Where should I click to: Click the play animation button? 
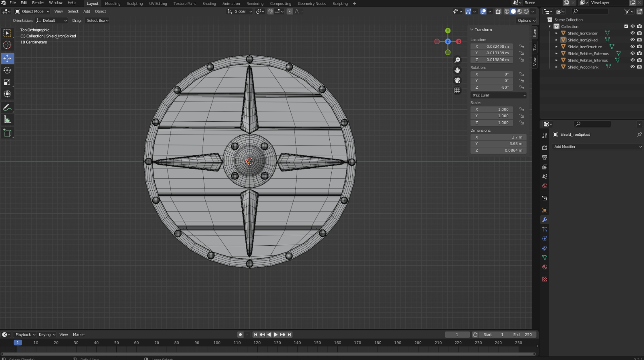[276, 334]
